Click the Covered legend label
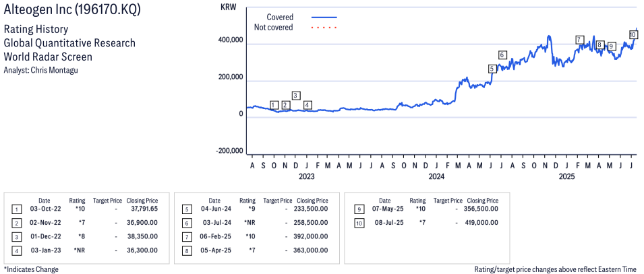This screenshot has height=274, width=644. [x=280, y=18]
